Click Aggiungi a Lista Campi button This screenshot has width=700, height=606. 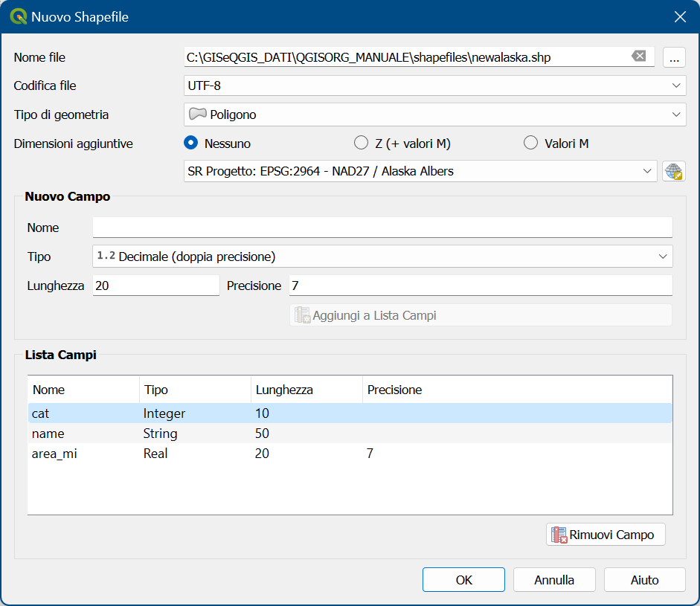pos(481,315)
